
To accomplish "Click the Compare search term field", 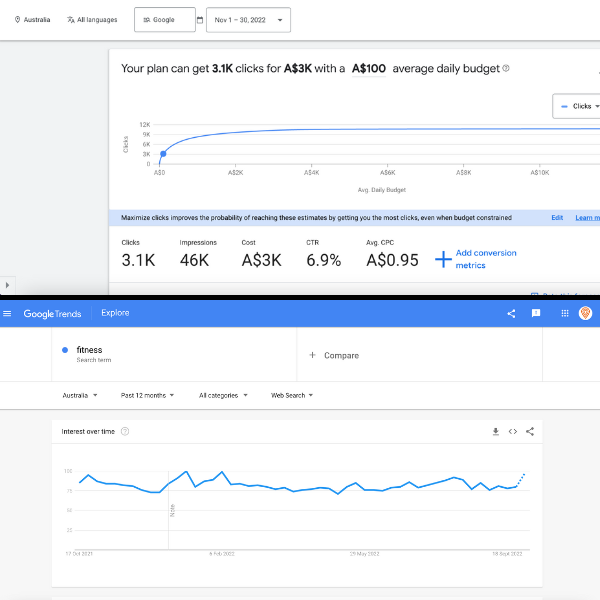I will coord(341,355).
